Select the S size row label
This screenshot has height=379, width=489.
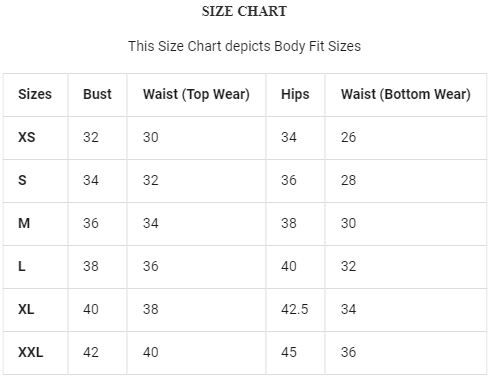[x=22, y=180]
